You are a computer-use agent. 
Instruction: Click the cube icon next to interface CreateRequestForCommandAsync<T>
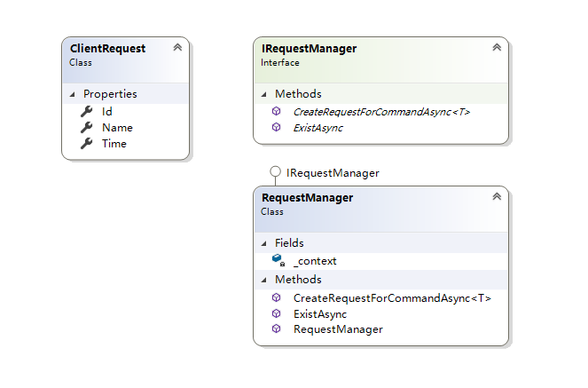tap(277, 112)
